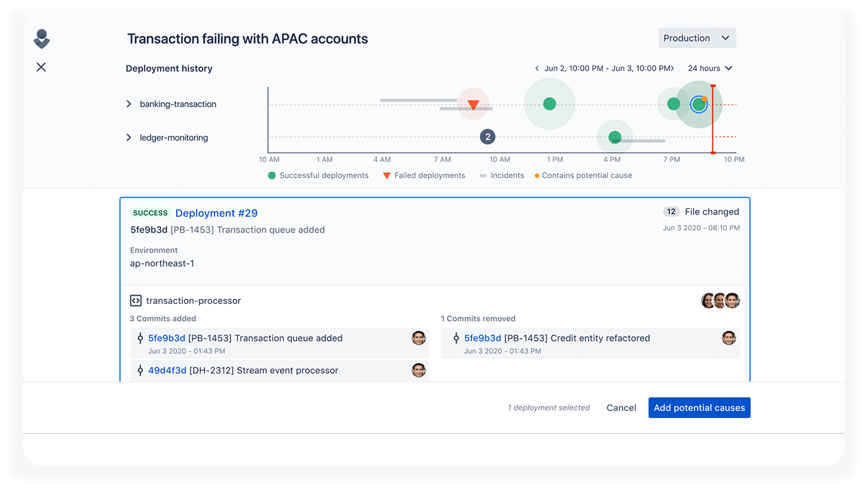
Task: Expand the banking-transaction row
Action: point(129,103)
